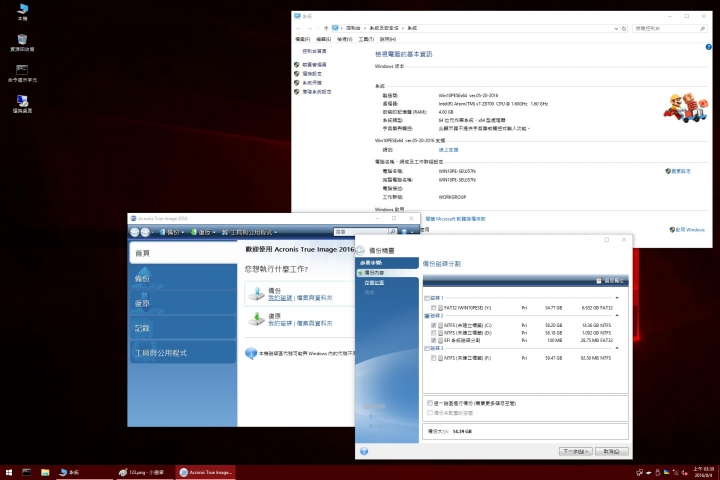Open the View (V) menu in System window

click(x=345, y=40)
